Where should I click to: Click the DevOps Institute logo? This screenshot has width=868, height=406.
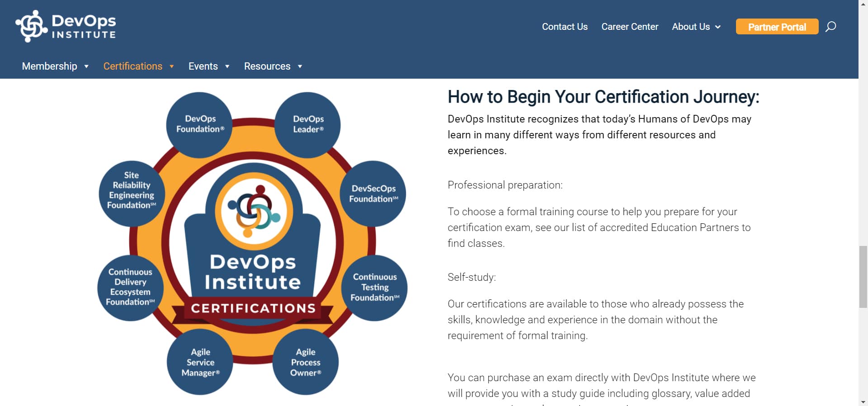coord(66,26)
